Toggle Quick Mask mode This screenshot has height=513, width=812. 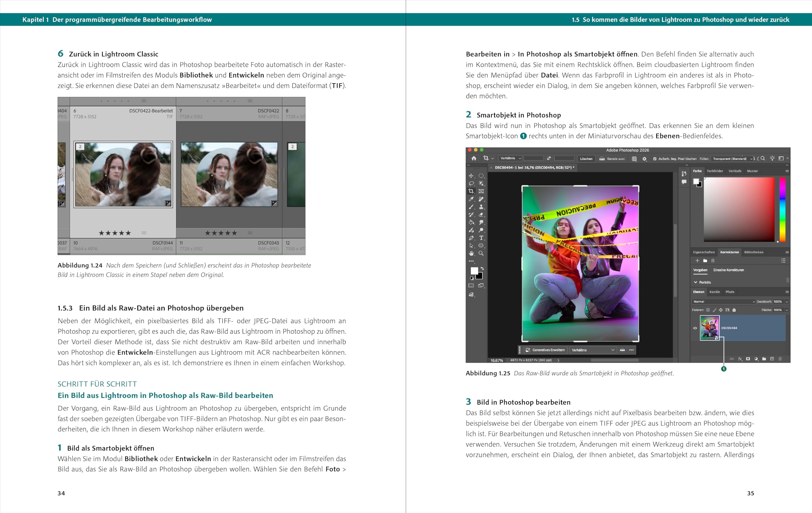471,285
